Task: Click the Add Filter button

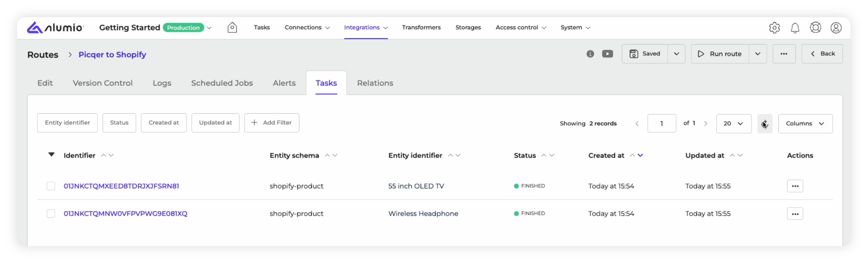Action: click(x=272, y=123)
